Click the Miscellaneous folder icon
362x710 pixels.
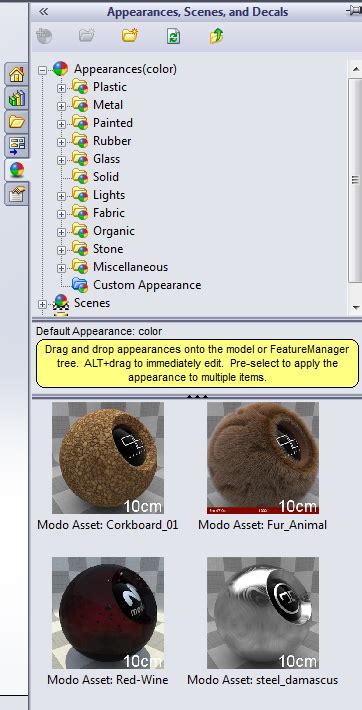80,267
